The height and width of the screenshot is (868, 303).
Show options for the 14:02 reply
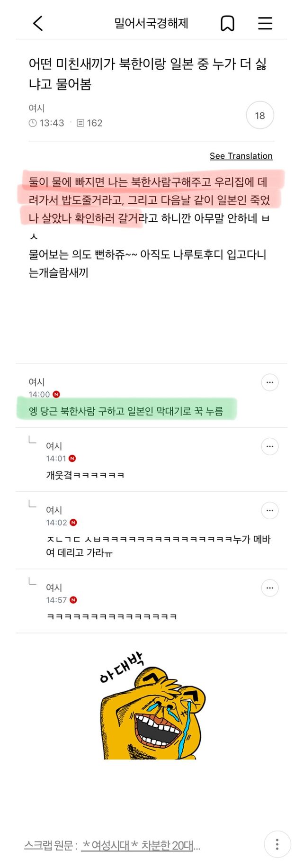(x=270, y=510)
